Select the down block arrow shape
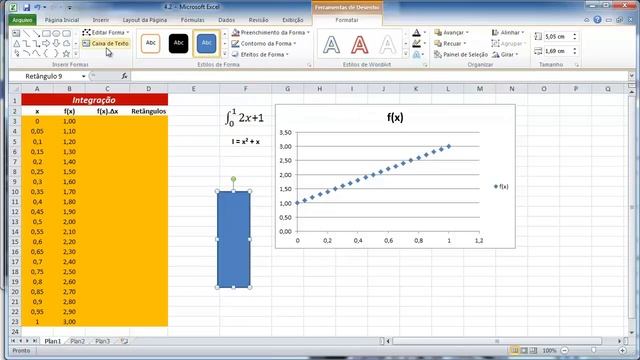Screen dimensions: 640x360 (x=56, y=44)
